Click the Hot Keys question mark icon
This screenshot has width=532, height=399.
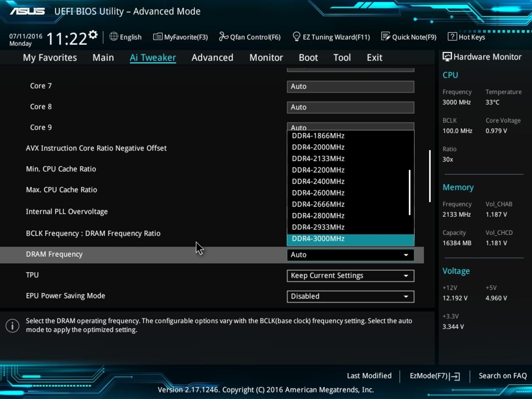tap(452, 36)
